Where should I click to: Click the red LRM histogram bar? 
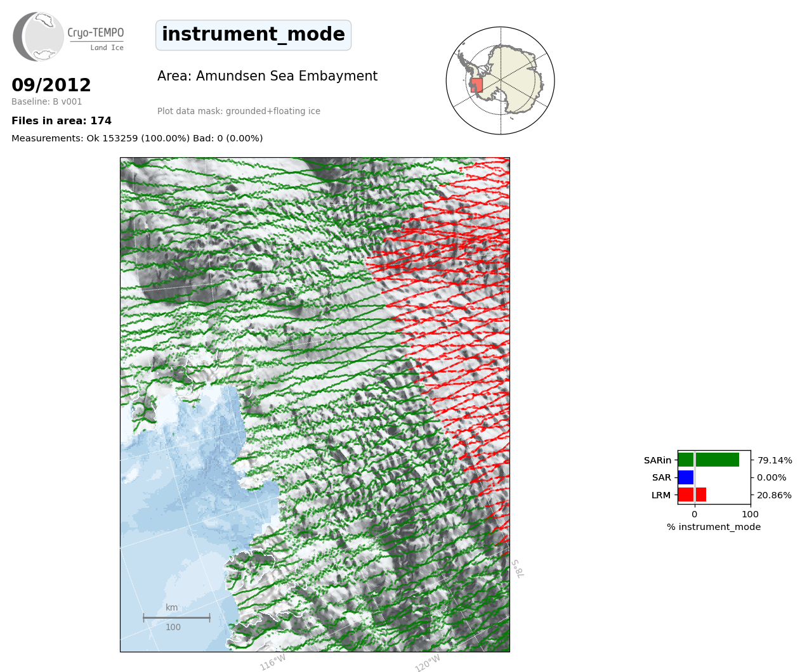(692, 495)
